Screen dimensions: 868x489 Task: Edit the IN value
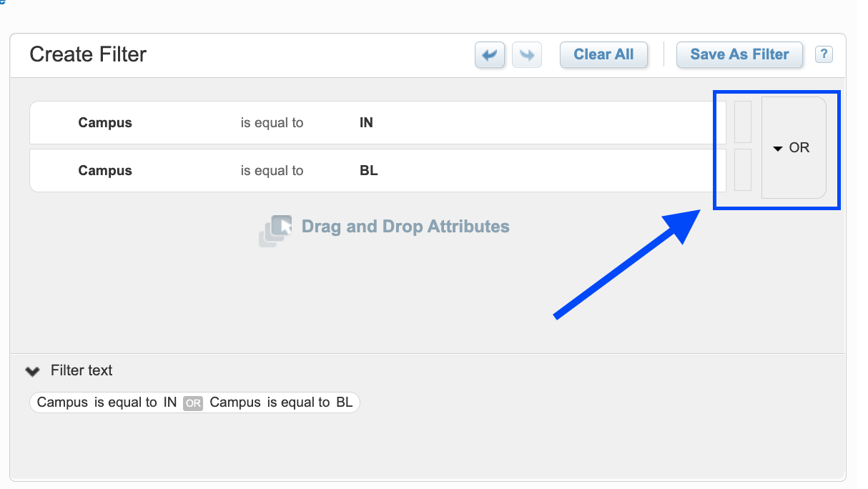pos(366,123)
